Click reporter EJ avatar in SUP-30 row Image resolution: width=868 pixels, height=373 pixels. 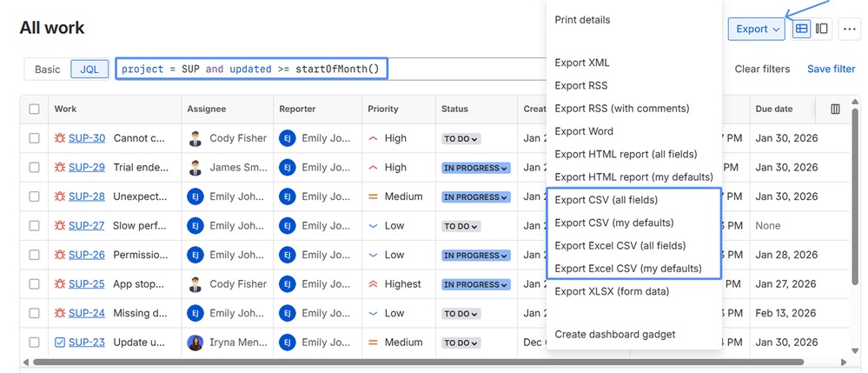pyautogui.click(x=288, y=138)
